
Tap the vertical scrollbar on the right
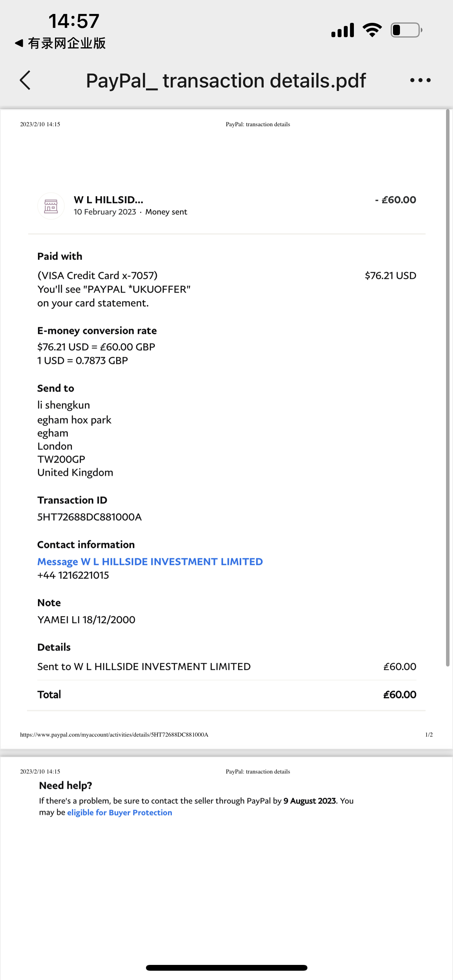(x=448, y=387)
